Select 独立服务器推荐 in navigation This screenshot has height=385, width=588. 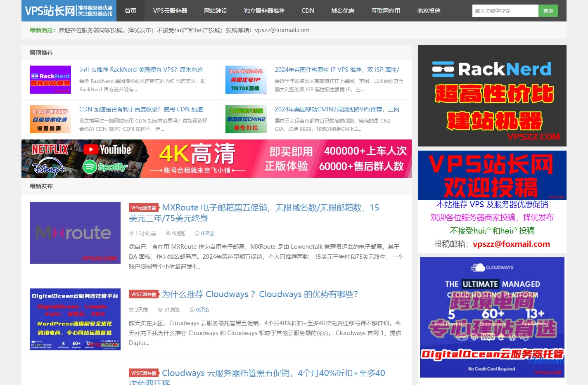tap(264, 11)
